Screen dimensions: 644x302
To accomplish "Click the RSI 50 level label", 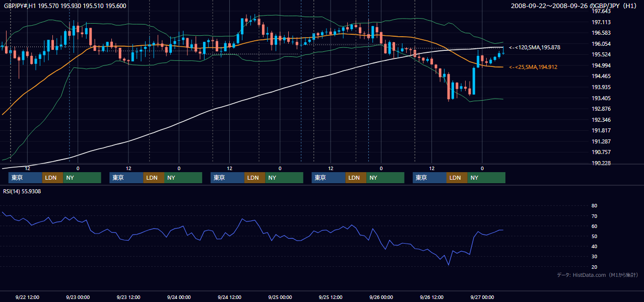I will [594, 236].
